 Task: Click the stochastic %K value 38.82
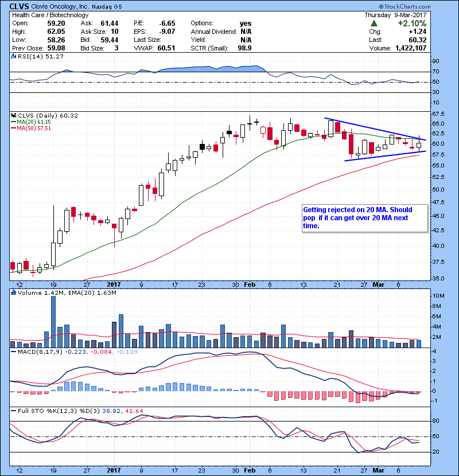(x=111, y=411)
